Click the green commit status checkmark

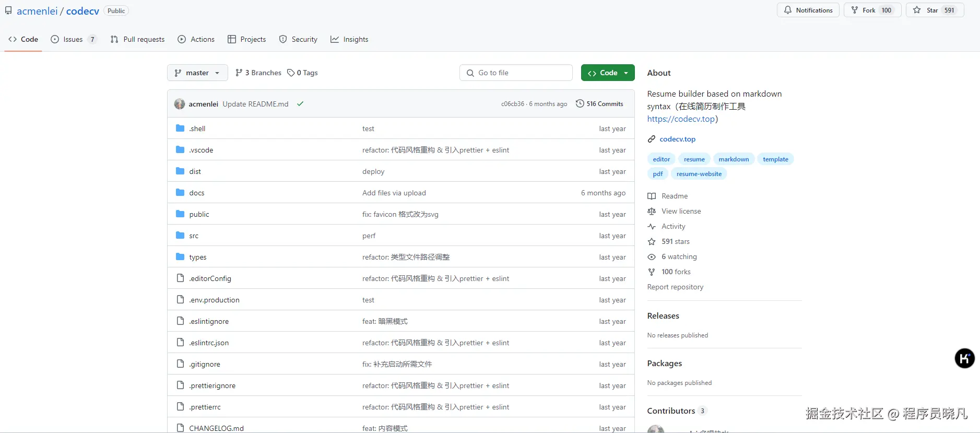click(300, 104)
